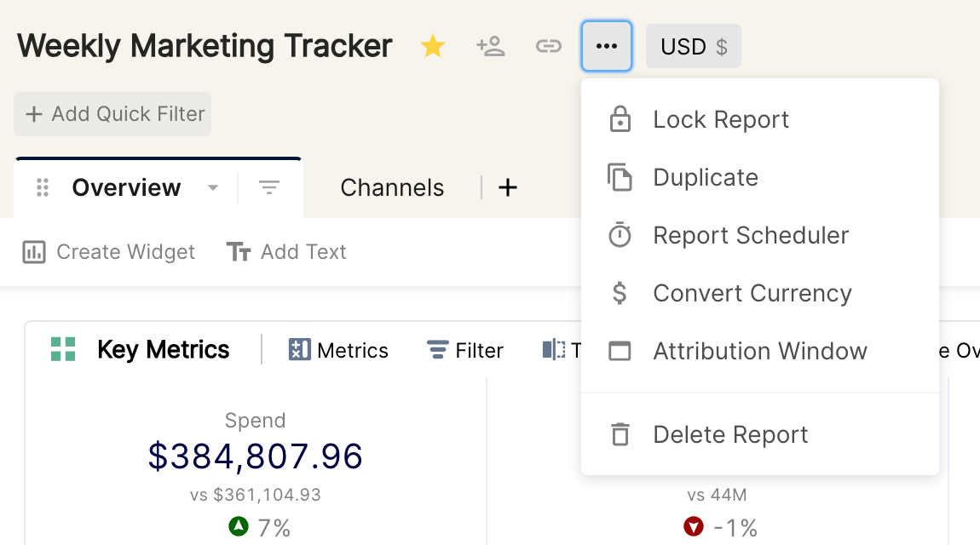Click the window icon beside Attribution Window
The width and height of the screenshot is (980, 545).
620,351
